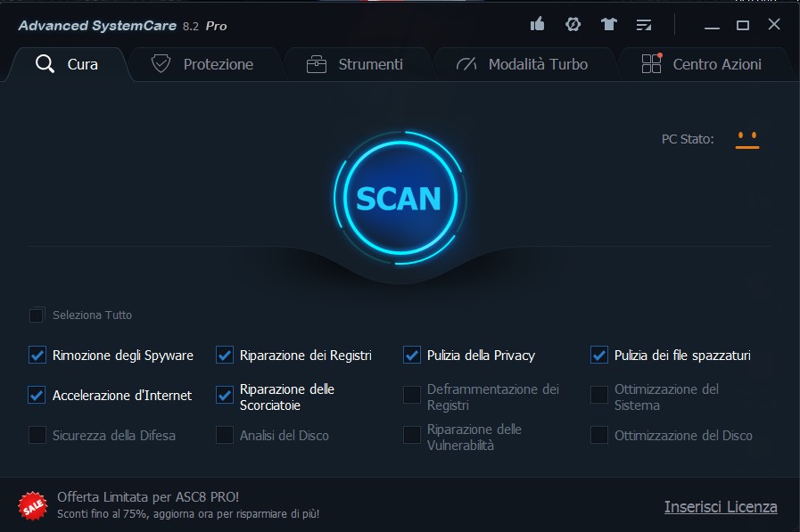Open the settings gear icon
This screenshot has height=532, width=800.
[573, 24]
